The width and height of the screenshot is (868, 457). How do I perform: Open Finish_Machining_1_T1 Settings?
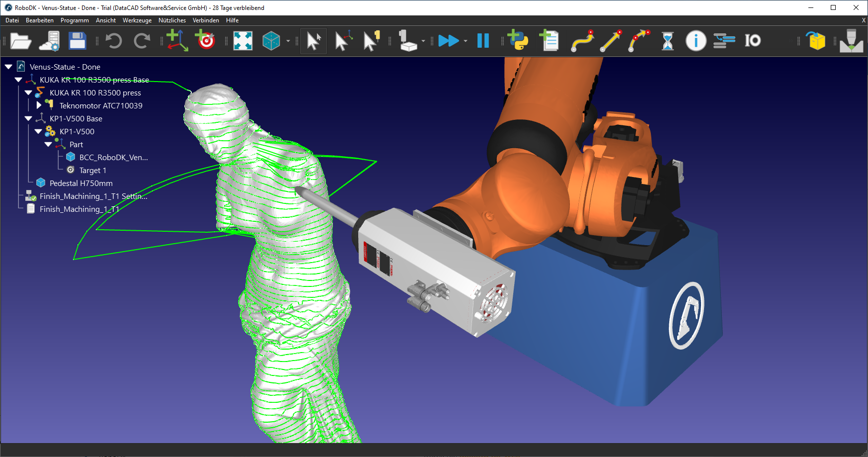93,196
